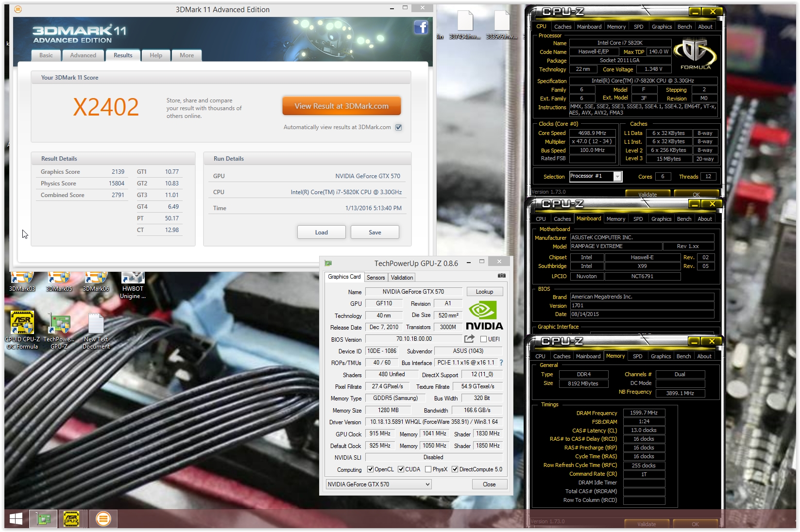Viewport: 800px width, 532px height.
Task: Click the NVIDIA logo in GPU-Z
Action: 484,316
